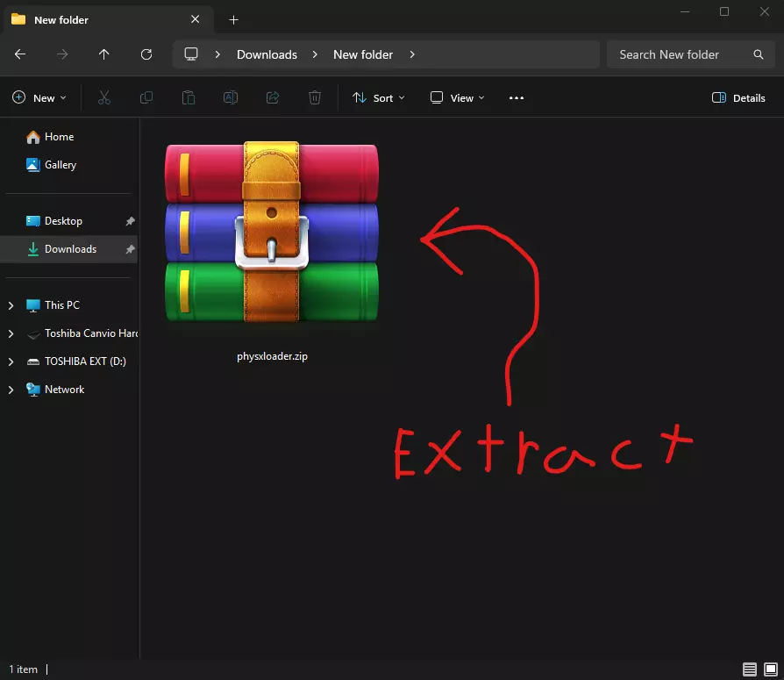Click the This PC monitor icon in address bar

click(191, 54)
